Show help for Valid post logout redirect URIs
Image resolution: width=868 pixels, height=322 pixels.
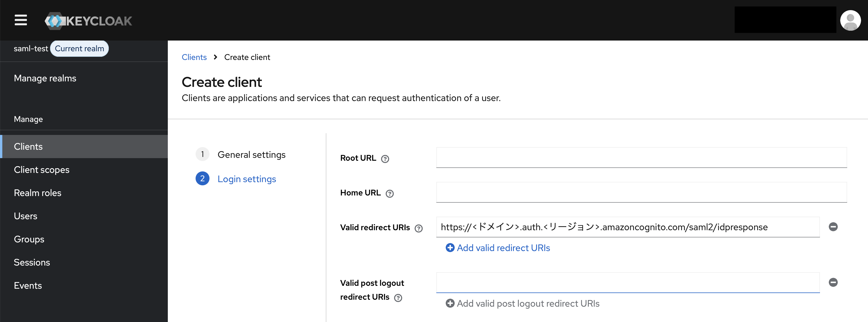(x=398, y=298)
